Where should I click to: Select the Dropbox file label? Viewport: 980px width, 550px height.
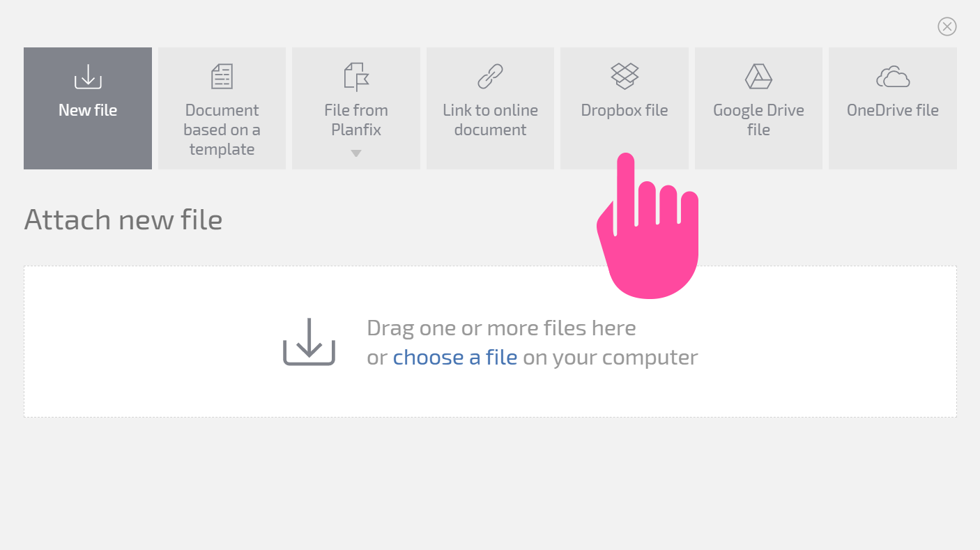click(625, 110)
